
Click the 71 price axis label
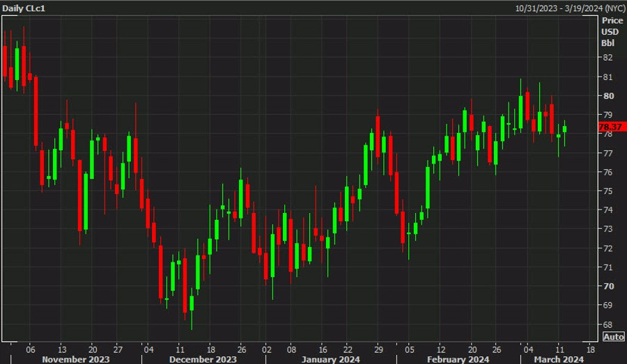click(x=607, y=267)
